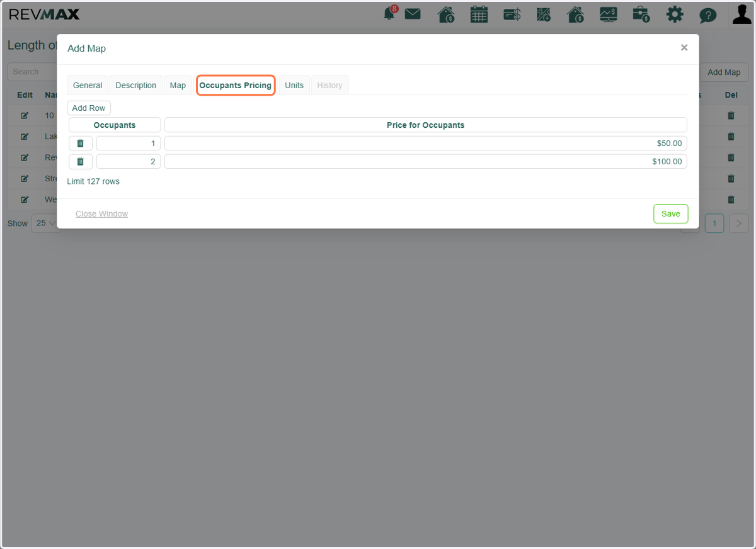756x549 pixels.
Task: Open the envelope messages icon
Action: 413,14
